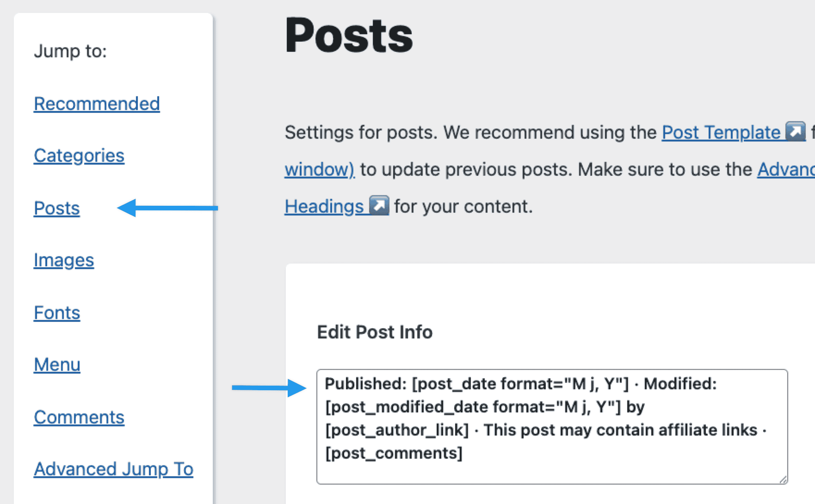Screen dimensions: 815x504
Task: Click the "window)" link text
Action: click(319, 170)
